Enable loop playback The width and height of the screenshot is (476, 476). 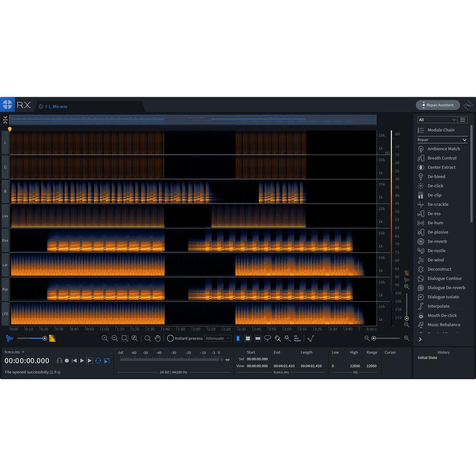[98, 360]
